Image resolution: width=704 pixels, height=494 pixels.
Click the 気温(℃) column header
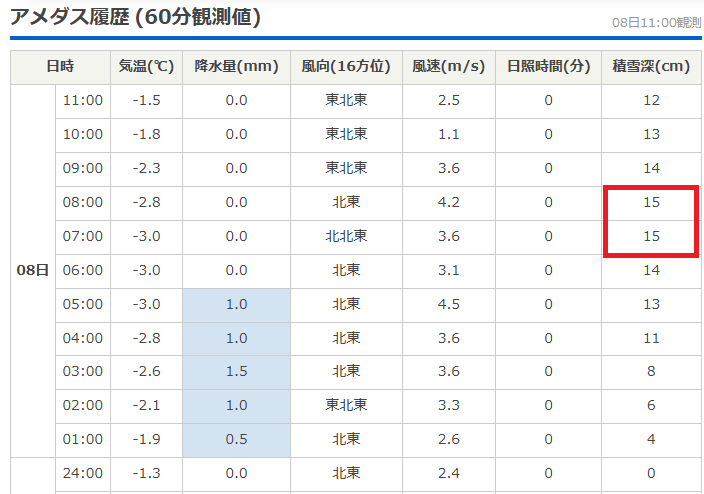tap(146, 67)
